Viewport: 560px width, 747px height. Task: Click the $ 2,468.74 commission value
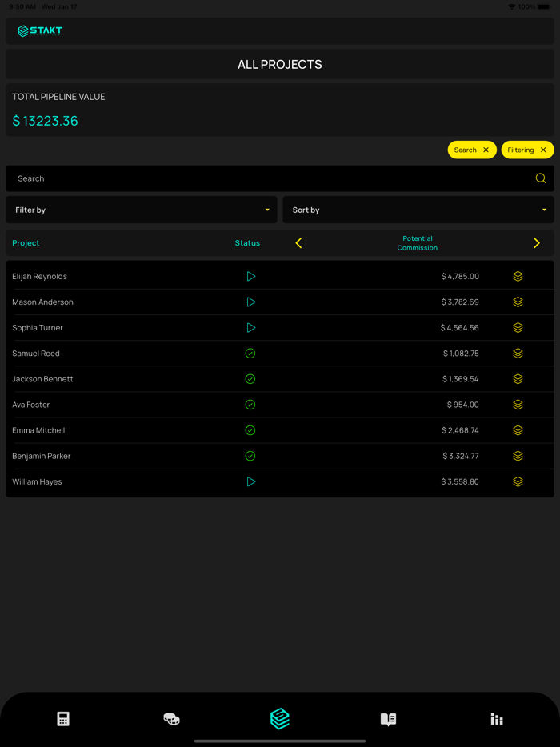460,430
